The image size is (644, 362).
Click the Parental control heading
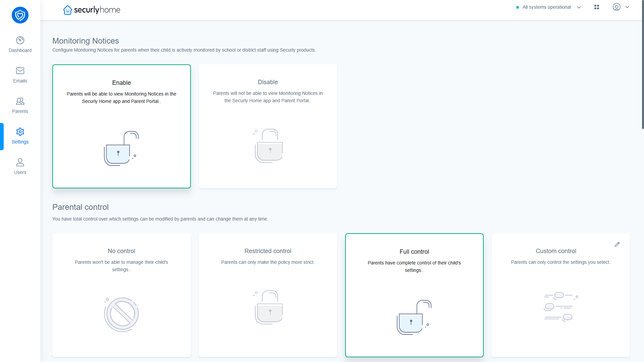click(80, 207)
